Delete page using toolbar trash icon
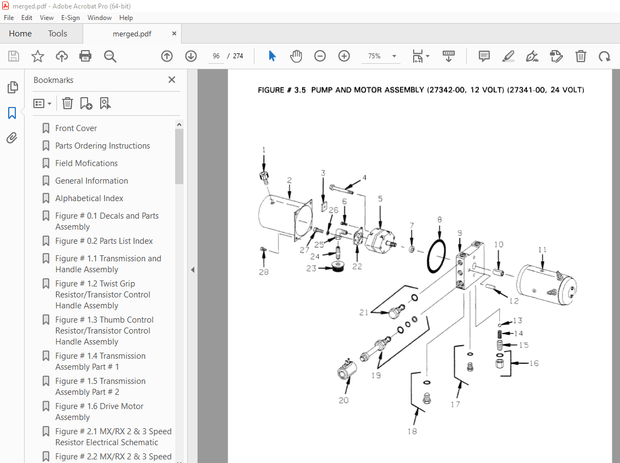The image size is (620, 463). pyautogui.click(x=580, y=56)
